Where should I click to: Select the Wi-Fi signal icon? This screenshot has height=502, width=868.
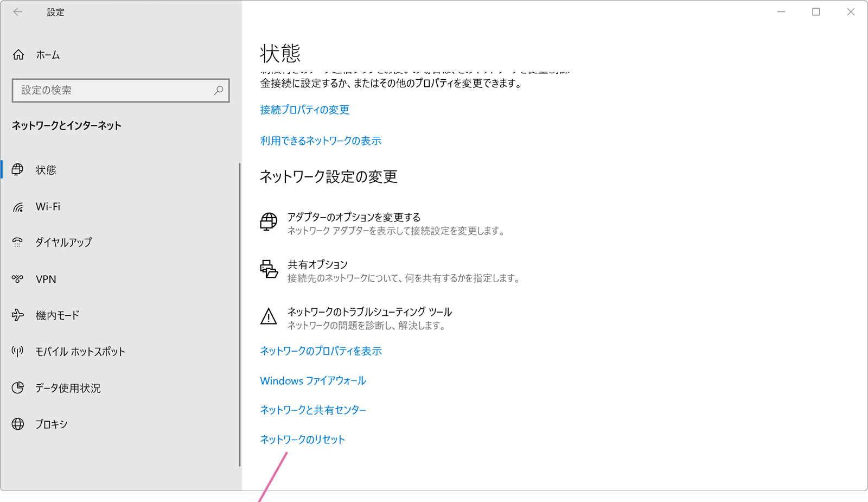point(18,207)
